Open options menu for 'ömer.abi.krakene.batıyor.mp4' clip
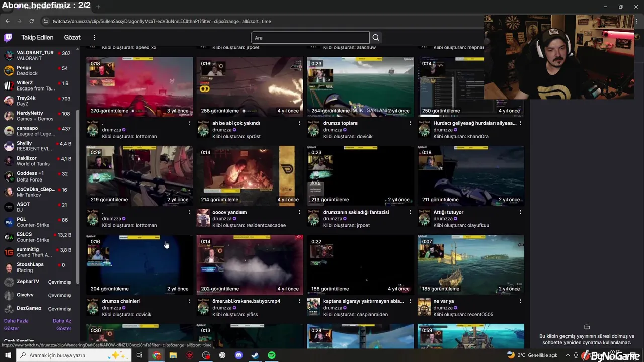 299,301
